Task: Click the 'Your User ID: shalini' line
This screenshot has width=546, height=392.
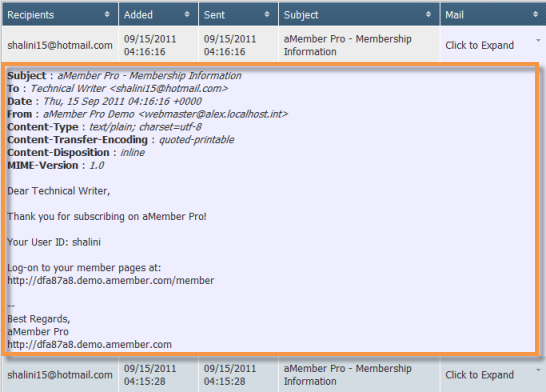Action: (x=54, y=242)
